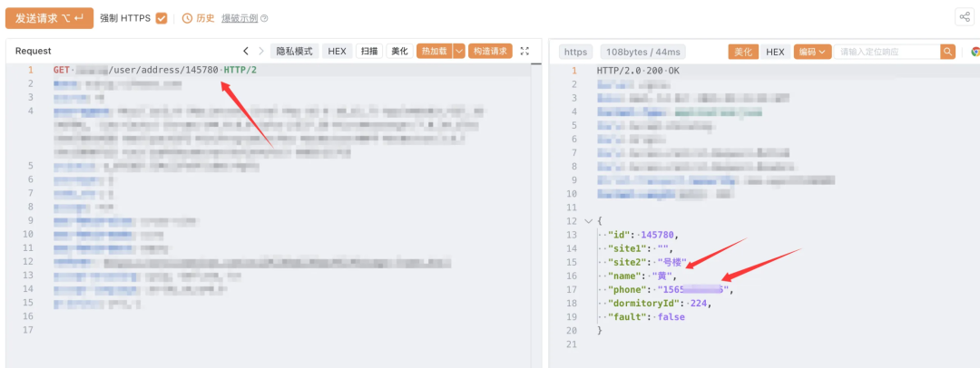Click the orange search magnifier icon
This screenshot has height=368, width=980.
(x=948, y=52)
